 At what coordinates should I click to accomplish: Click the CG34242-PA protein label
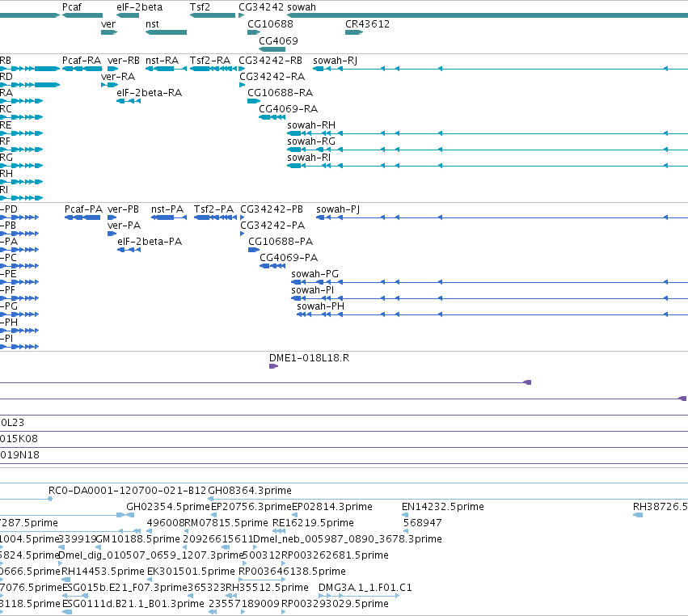(x=272, y=225)
